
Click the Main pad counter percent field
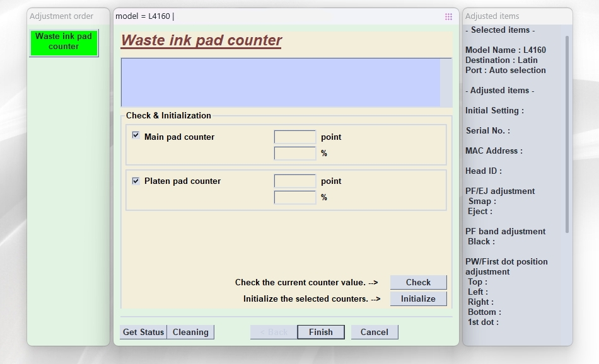tap(294, 153)
